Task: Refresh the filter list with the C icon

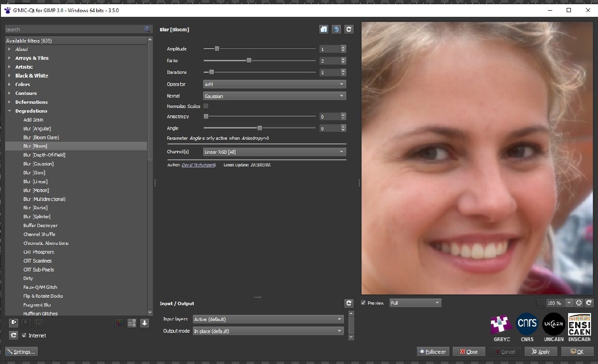Action: [13, 335]
